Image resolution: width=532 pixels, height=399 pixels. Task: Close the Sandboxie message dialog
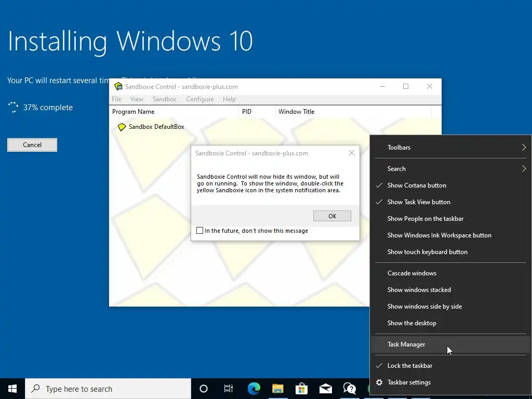(x=352, y=153)
